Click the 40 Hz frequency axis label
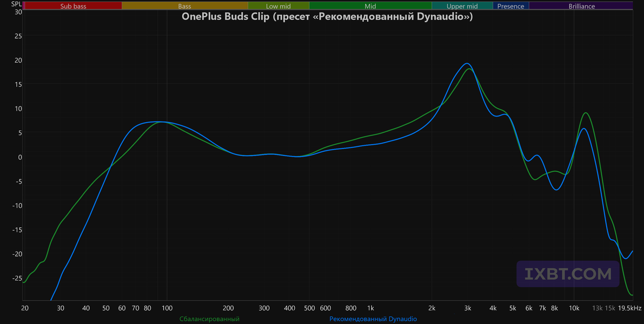This screenshot has width=644, height=324. (86, 308)
